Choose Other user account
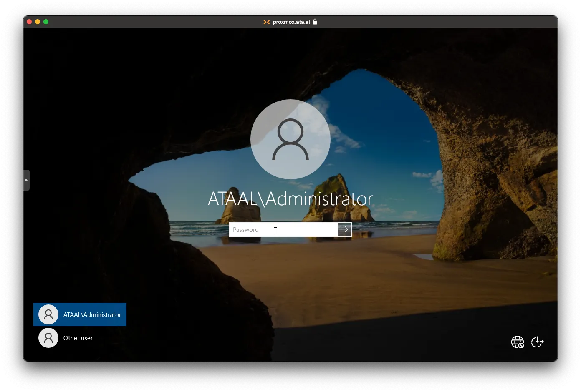The width and height of the screenshot is (581, 392). click(80, 338)
